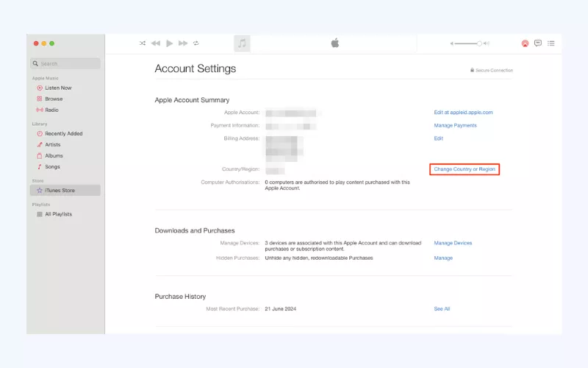Image resolution: width=588 pixels, height=368 pixels.
Task: Toggle shuffle in the playback controls
Action: 143,43
